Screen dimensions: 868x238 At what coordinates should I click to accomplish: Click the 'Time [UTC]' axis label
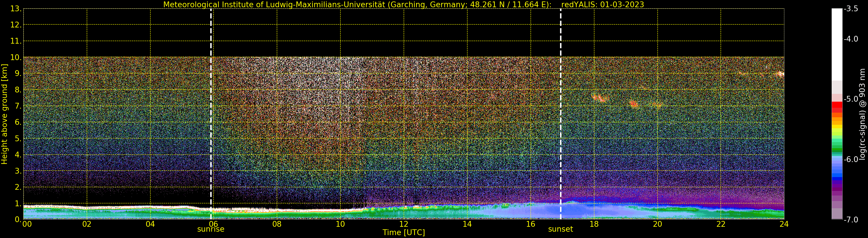coord(403,233)
